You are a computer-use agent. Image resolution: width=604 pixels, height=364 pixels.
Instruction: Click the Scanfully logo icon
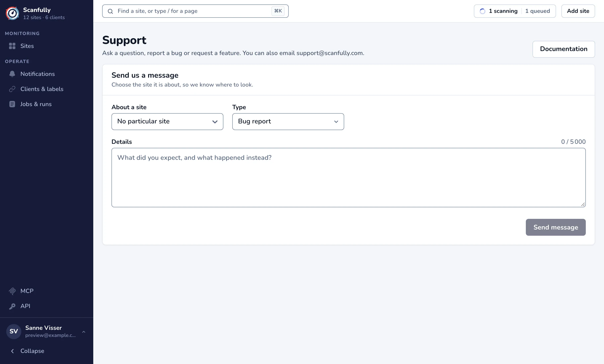tap(12, 13)
